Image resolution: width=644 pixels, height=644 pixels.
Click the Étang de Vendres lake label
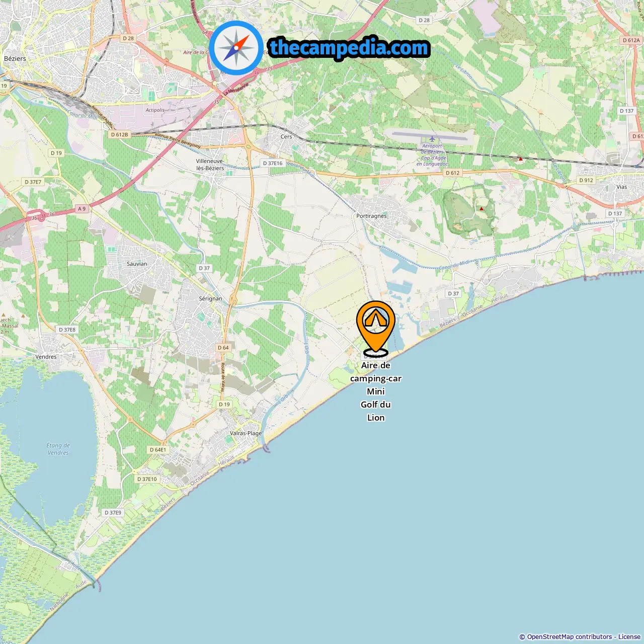pos(58,449)
